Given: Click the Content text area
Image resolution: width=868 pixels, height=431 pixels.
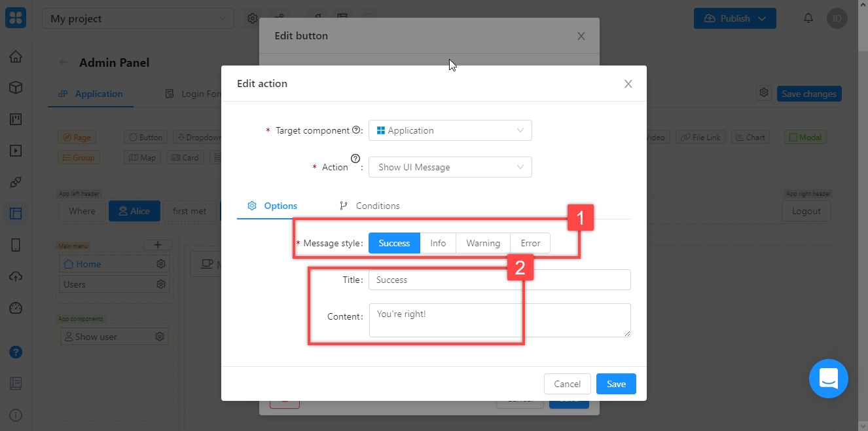Looking at the screenshot, I should click(499, 320).
